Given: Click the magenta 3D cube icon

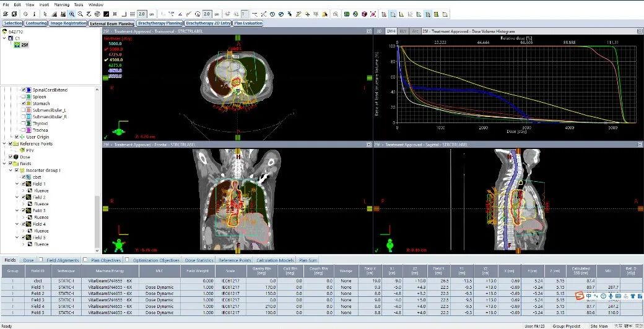Looking at the screenshot, I should pos(364,14).
